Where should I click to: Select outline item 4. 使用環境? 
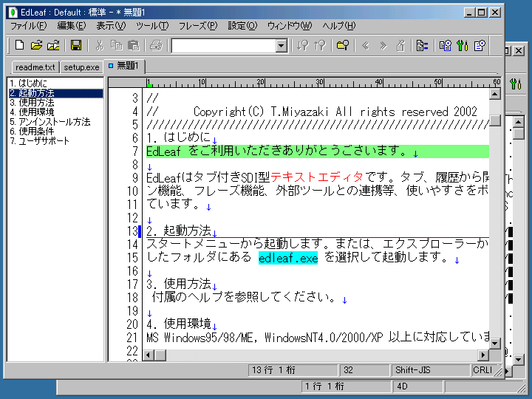[x=55, y=112]
